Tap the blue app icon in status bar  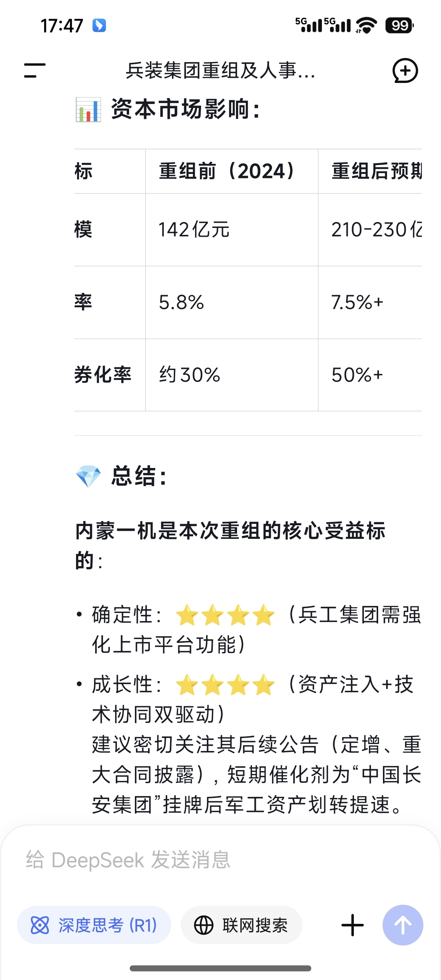pyautogui.click(x=99, y=25)
